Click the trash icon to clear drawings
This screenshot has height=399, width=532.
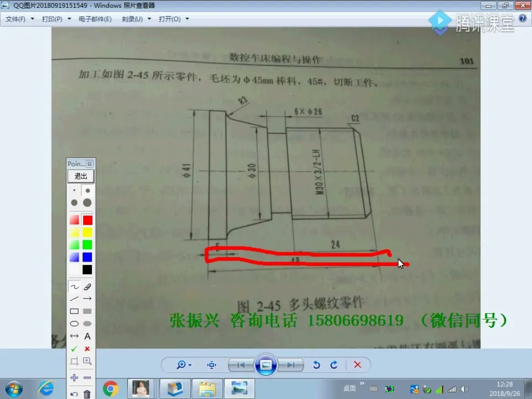(x=88, y=393)
